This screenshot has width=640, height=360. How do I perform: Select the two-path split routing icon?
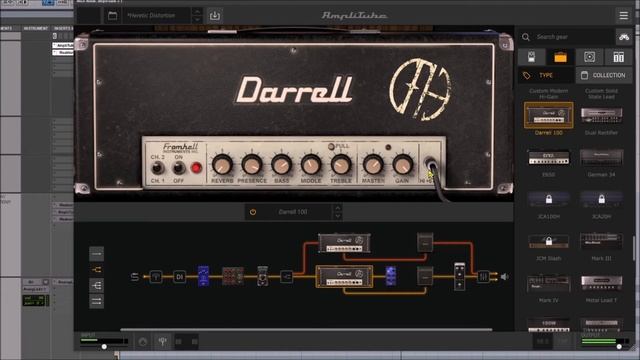coord(97,270)
